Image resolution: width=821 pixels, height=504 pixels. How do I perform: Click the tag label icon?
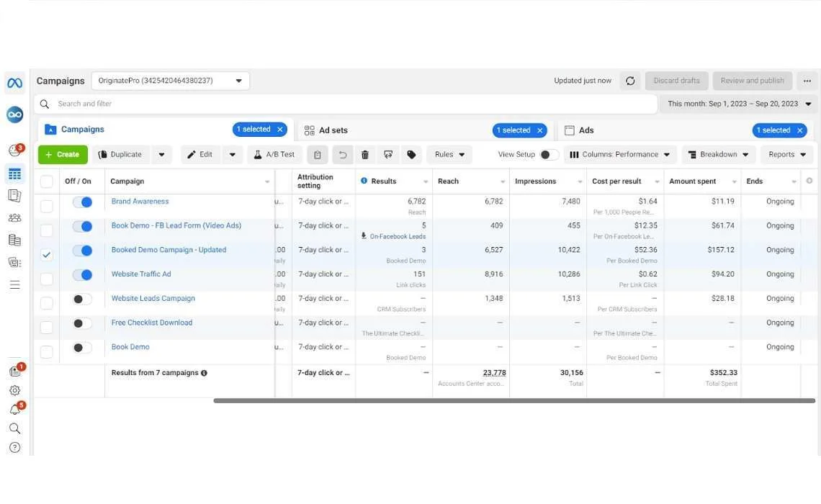coord(411,155)
